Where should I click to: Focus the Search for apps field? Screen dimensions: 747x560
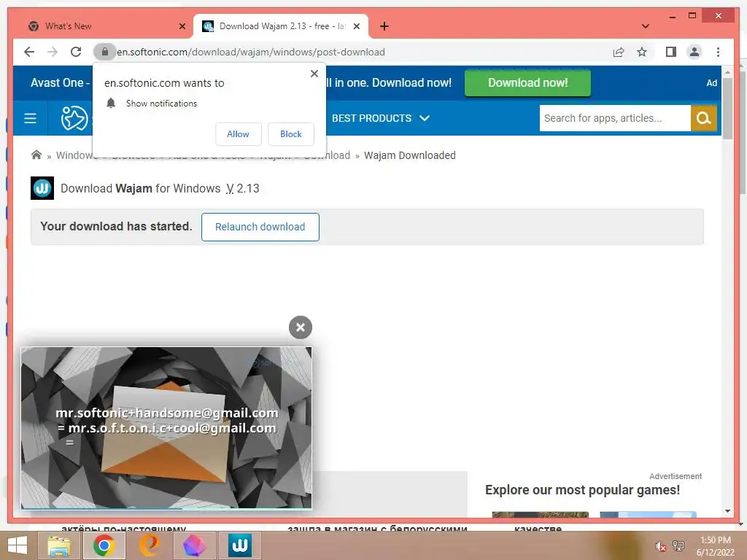point(614,118)
